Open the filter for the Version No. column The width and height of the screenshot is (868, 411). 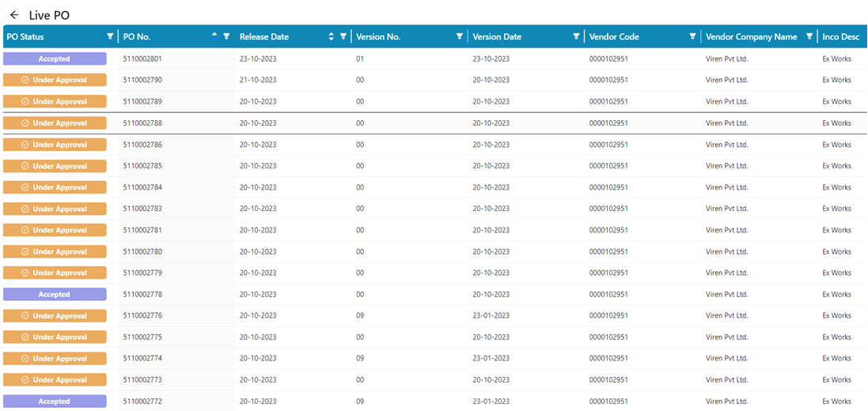[x=459, y=36]
